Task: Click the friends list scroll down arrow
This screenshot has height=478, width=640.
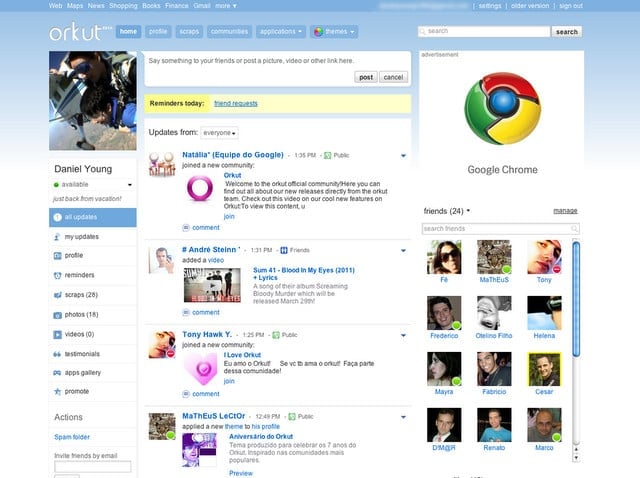Action: [x=576, y=458]
